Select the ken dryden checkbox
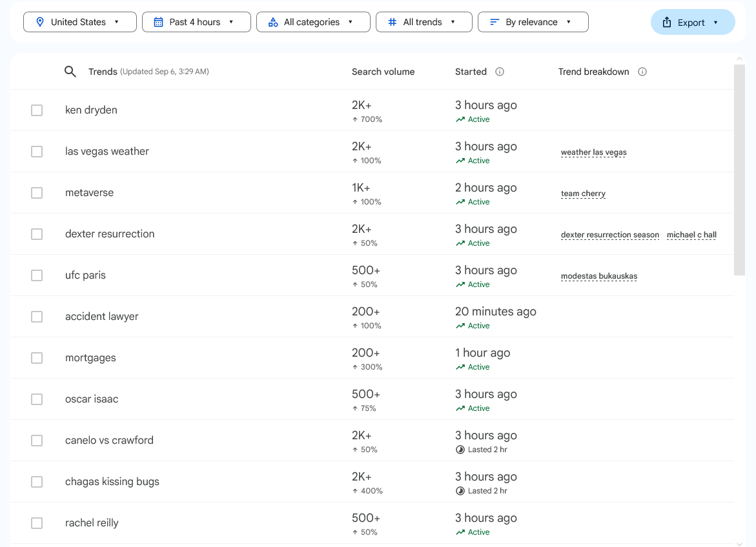756x547 pixels. point(37,110)
